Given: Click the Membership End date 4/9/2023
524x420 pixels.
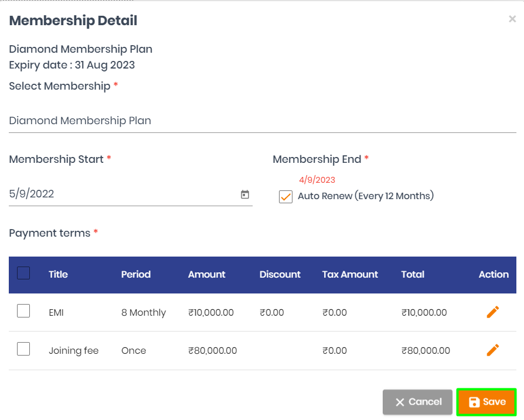Looking at the screenshot, I should (317, 180).
